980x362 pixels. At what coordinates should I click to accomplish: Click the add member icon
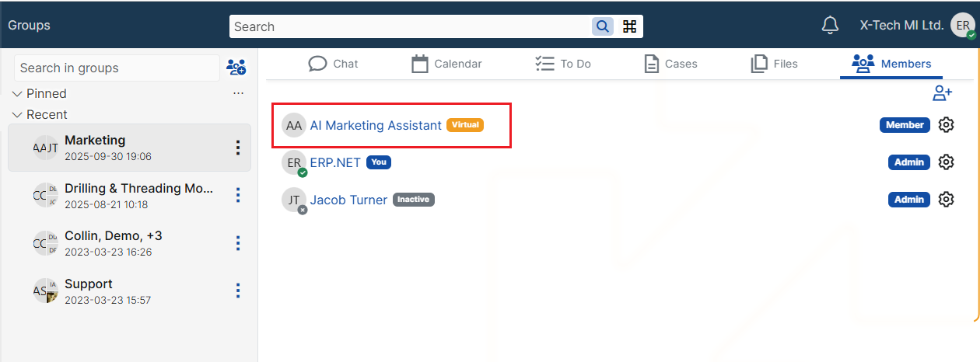[x=943, y=93]
